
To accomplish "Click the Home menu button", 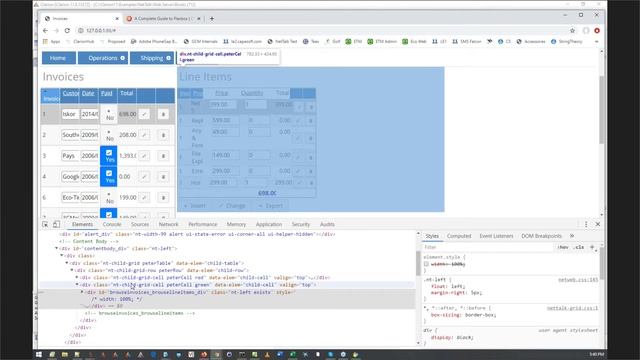I will (58, 58).
